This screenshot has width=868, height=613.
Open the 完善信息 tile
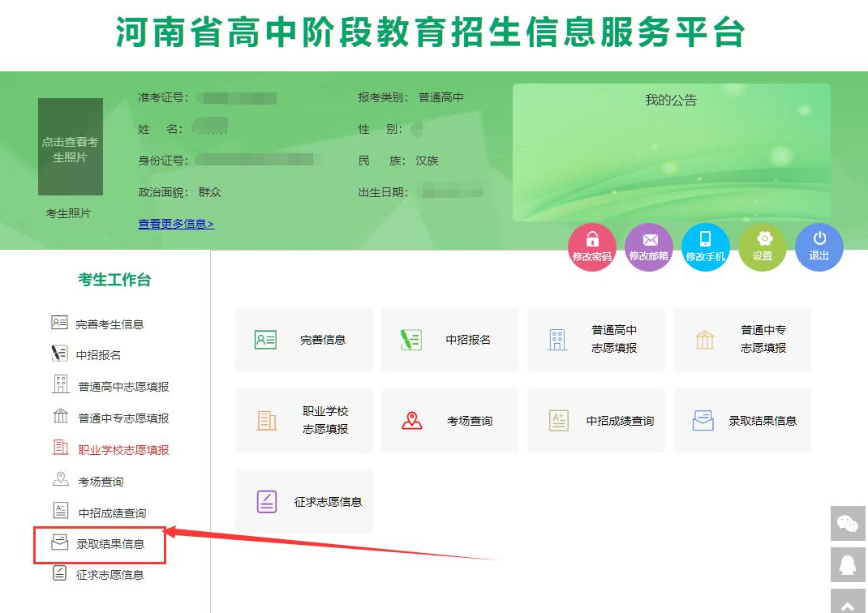click(x=303, y=340)
